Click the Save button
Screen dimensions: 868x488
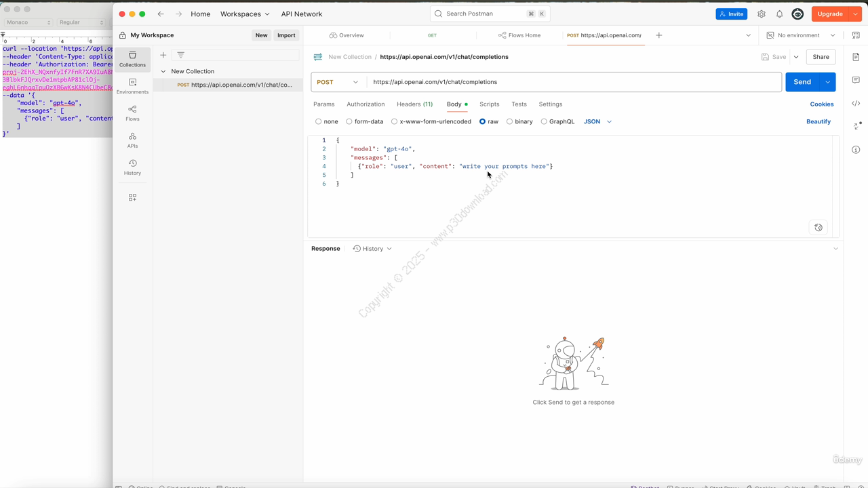pos(774,57)
